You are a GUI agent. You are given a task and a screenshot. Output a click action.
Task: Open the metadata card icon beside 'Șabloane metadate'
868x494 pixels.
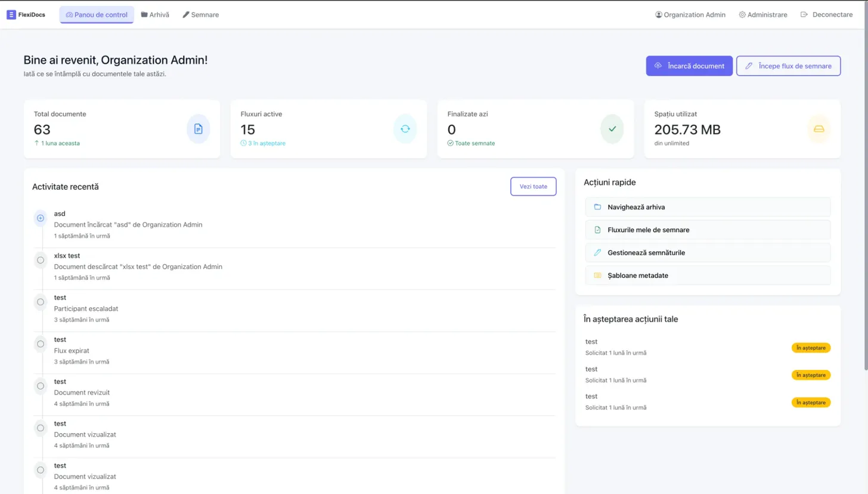tap(598, 275)
